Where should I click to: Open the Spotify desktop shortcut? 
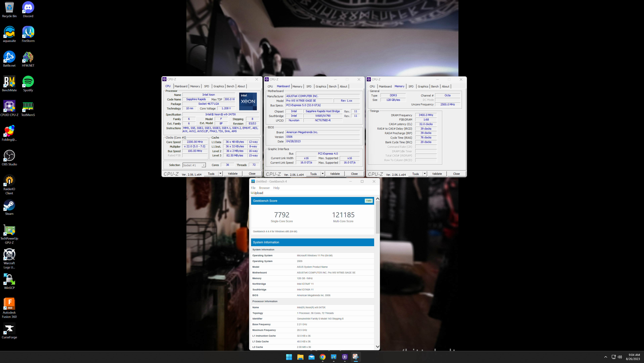pos(28,84)
